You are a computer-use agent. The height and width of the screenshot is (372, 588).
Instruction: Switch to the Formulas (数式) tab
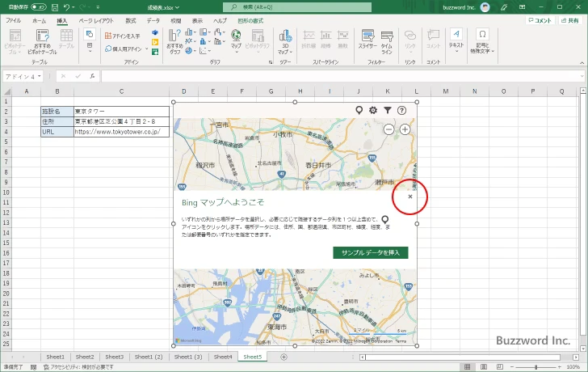[x=131, y=21]
